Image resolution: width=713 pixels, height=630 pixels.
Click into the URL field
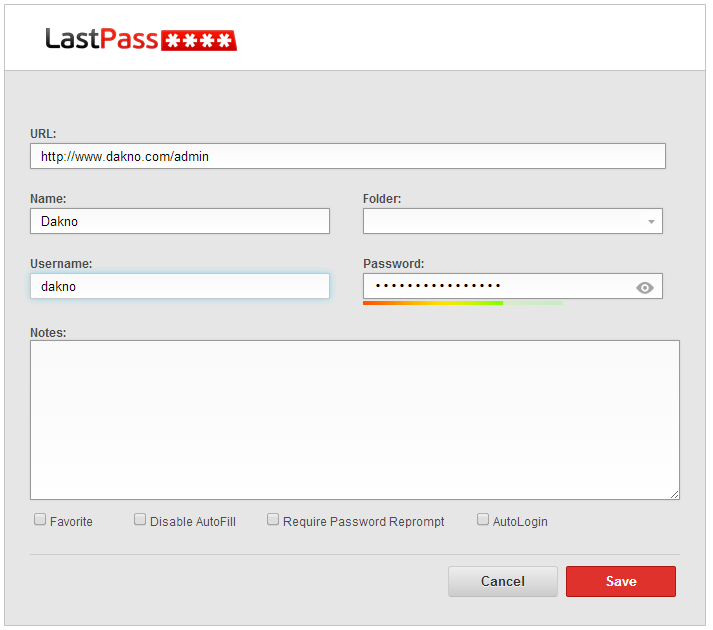tap(348, 156)
